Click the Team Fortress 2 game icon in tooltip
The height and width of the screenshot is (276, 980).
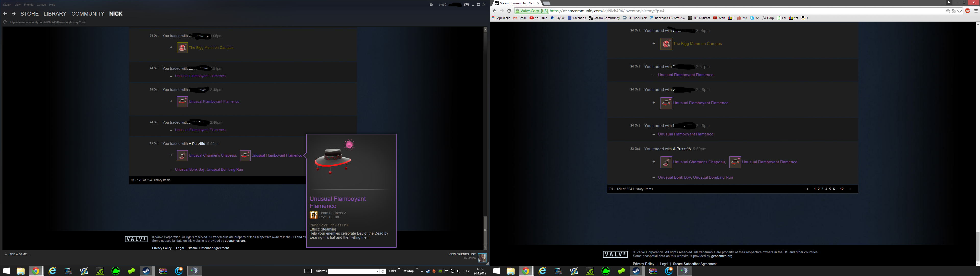coord(313,215)
